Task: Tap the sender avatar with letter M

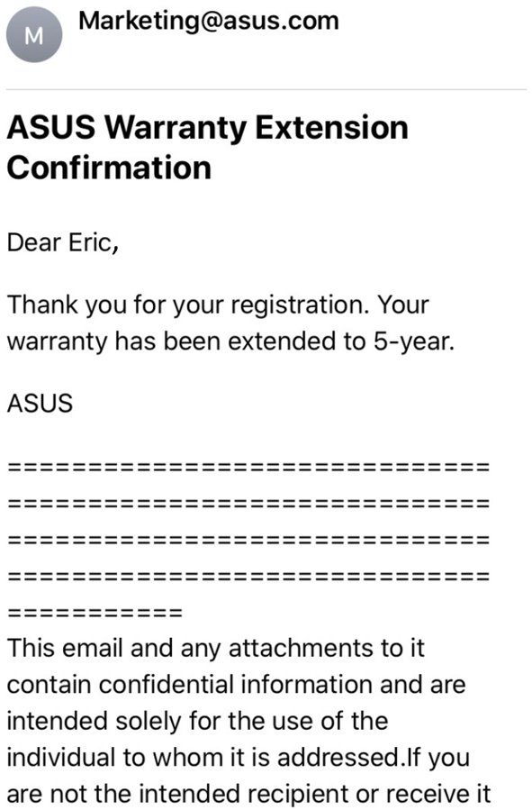Action: (x=34, y=34)
